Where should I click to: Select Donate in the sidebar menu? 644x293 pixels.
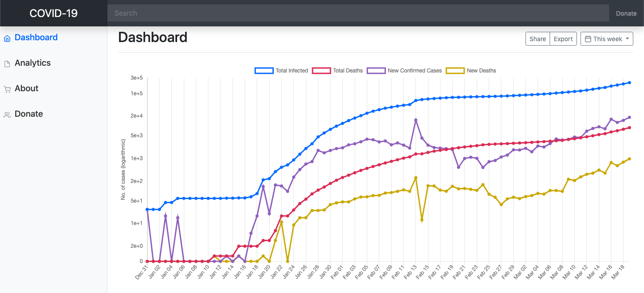[29, 114]
